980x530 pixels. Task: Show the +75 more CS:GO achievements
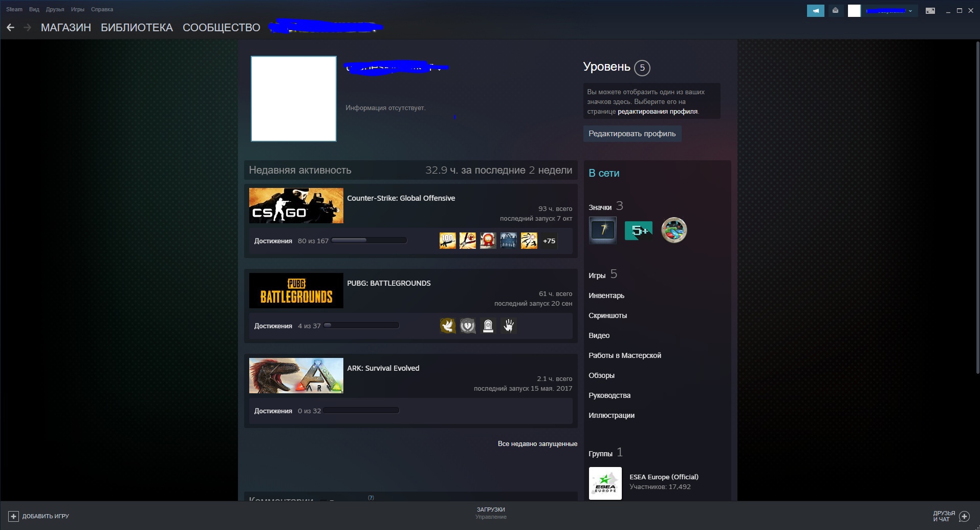[549, 241]
